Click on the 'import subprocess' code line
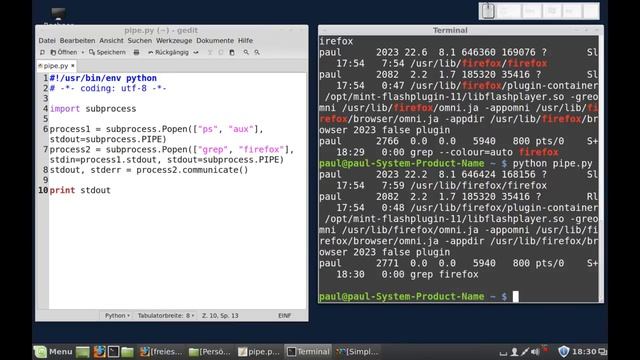640x360 pixels. point(93,109)
